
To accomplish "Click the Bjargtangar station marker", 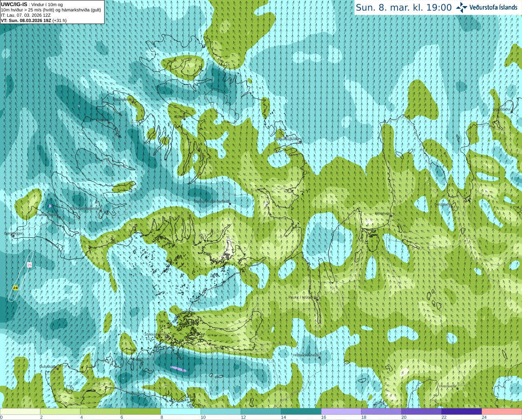I will [x=13, y=236].
